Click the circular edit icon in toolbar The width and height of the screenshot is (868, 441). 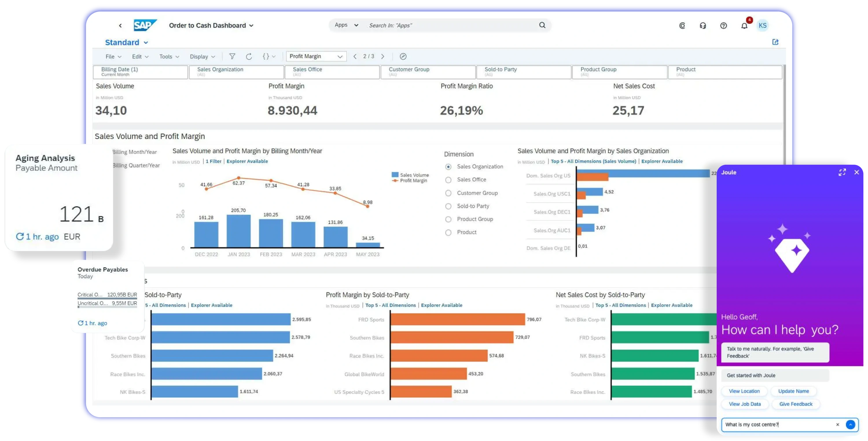pos(403,56)
